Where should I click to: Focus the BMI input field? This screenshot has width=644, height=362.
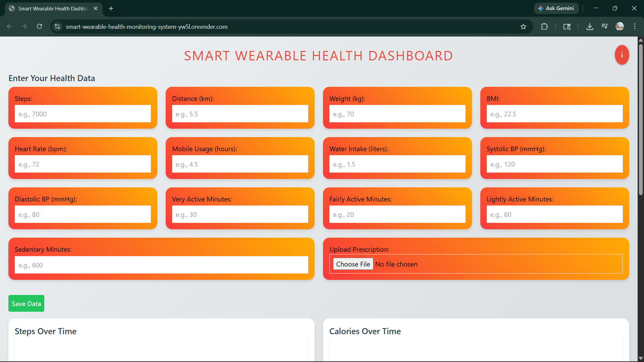(x=555, y=114)
